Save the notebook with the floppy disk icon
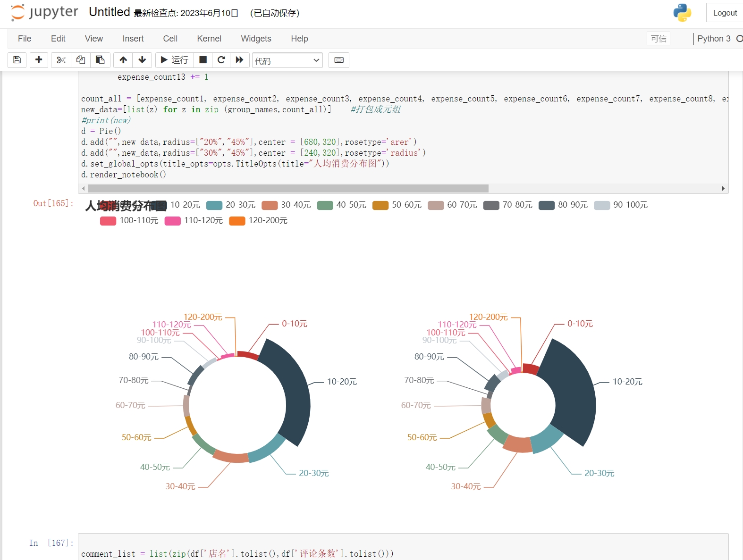The image size is (743, 560). [17, 60]
